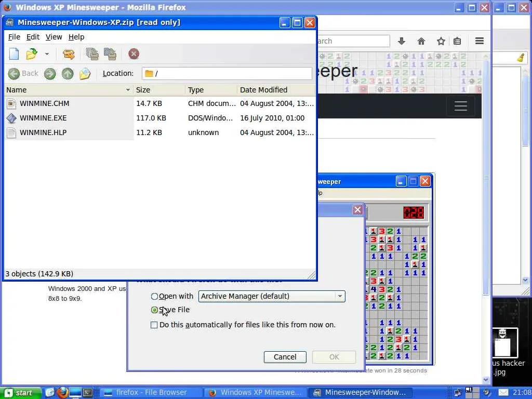The height and width of the screenshot is (399, 532).
Task: Open the Firefox hamburger menu
Action: pyautogui.click(x=480, y=41)
